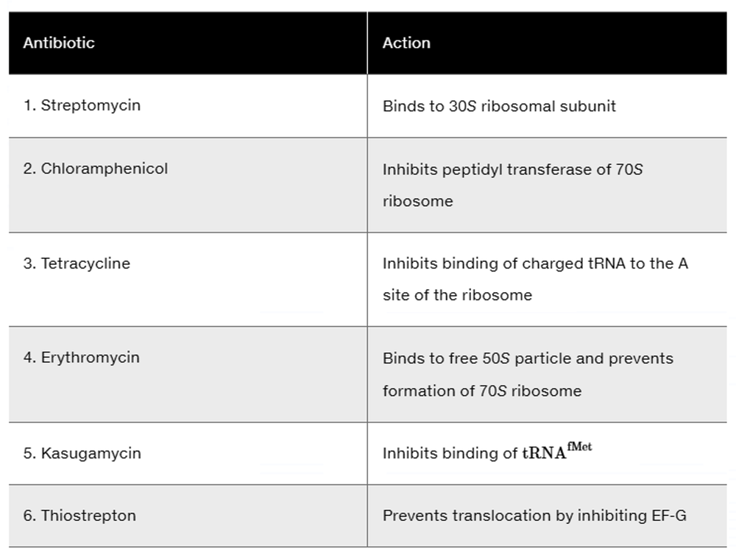Click 'Inhibits binding of' text in Kasugamycin row
Image resolution: width=736 pixels, height=560 pixels.
coord(450,454)
